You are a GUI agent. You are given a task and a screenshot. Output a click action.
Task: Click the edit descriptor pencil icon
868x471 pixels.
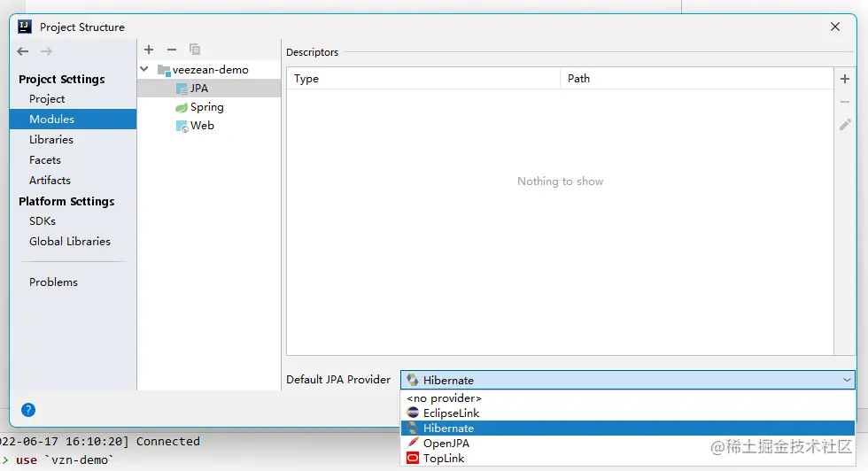pyautogui.click(x=845, y=125)
